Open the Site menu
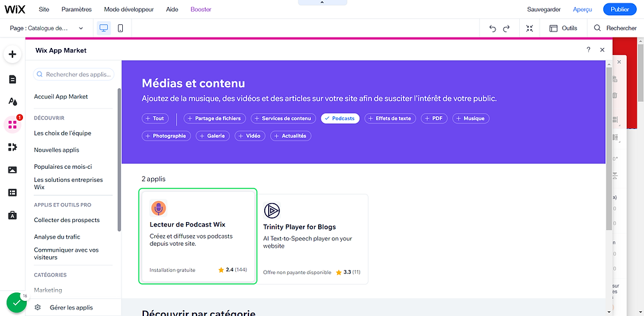 [43, 9]
